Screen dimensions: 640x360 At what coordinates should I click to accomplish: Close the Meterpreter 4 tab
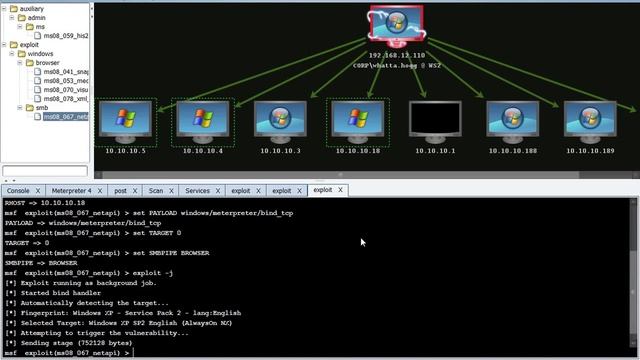click(x=100, y=191)
